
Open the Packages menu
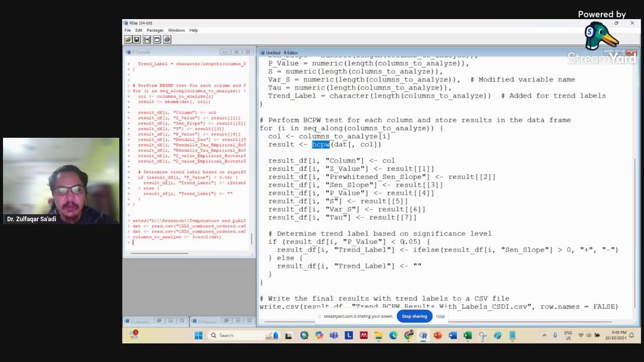tap(155, 30)
